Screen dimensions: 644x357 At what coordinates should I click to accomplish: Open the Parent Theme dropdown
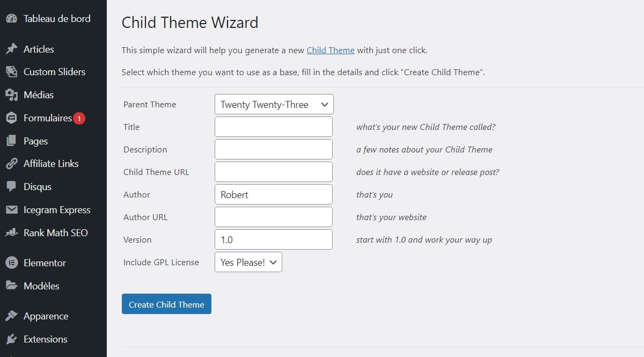(x=274, y=104)
